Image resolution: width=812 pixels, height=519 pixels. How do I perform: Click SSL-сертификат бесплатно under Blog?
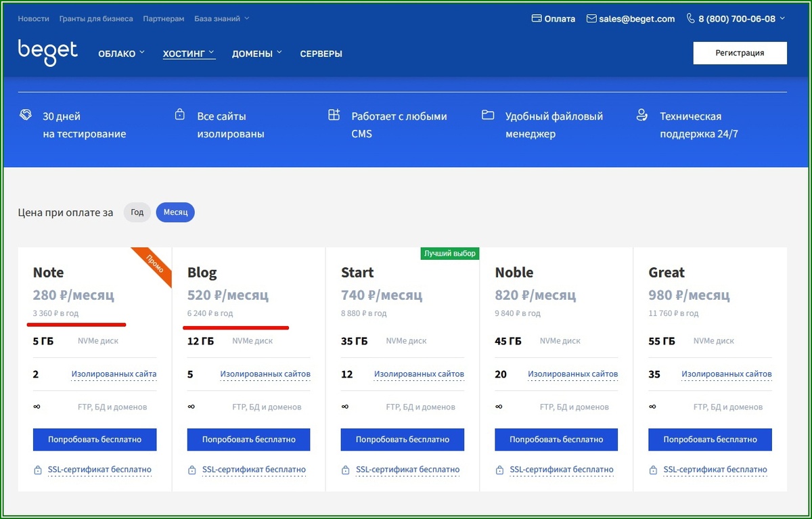pos(254,470)
